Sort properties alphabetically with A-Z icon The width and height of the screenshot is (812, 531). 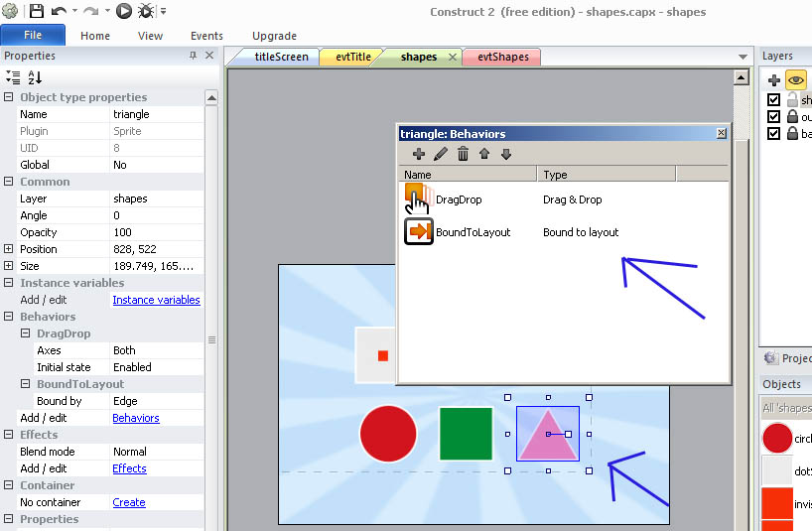coord(35,76)
